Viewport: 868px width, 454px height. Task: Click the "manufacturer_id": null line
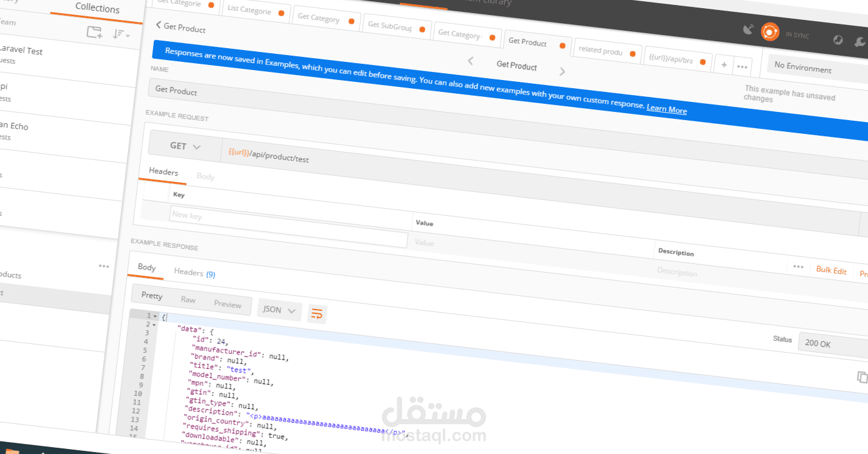(241, 353)
